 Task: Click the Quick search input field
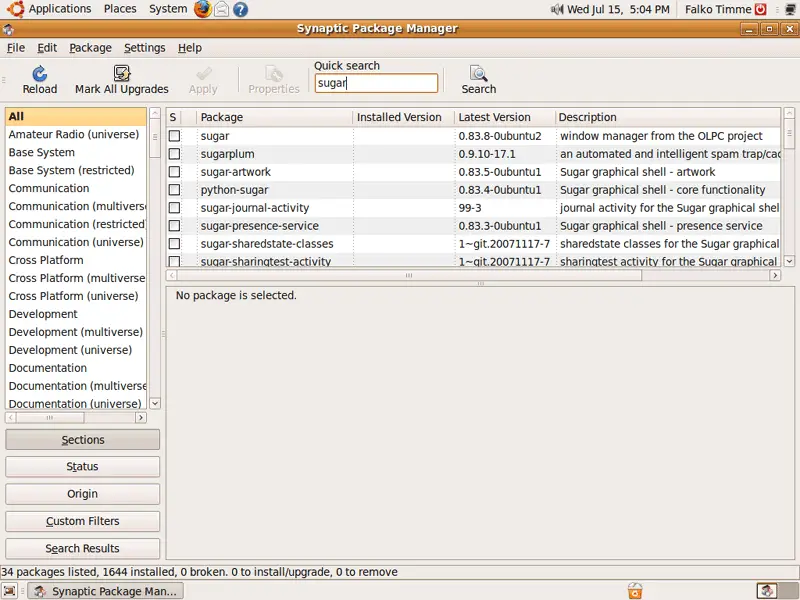(x=376, y=83)
